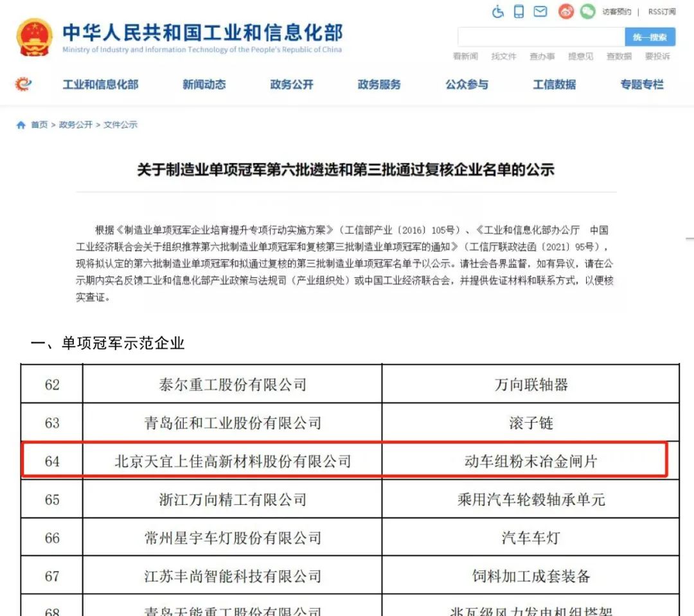Open 公众参与 nav menu
This screenshot has width=694, height=616.
[467, 84]
